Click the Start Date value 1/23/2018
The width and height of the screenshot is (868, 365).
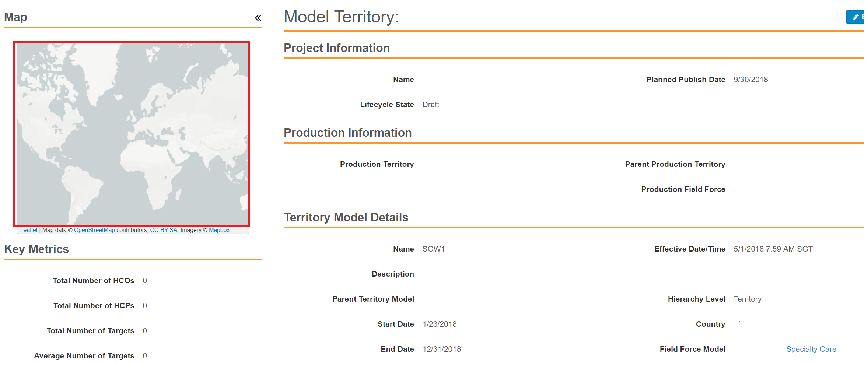click(439, 324)
